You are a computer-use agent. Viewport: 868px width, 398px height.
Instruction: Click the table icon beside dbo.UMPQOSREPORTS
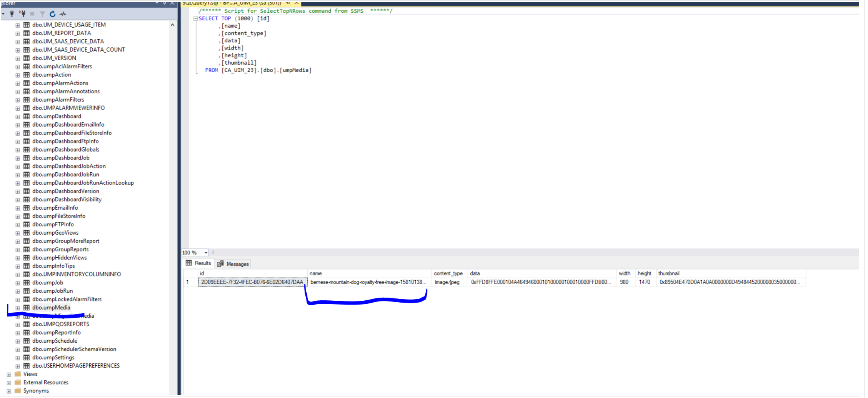tap(27, 324)
